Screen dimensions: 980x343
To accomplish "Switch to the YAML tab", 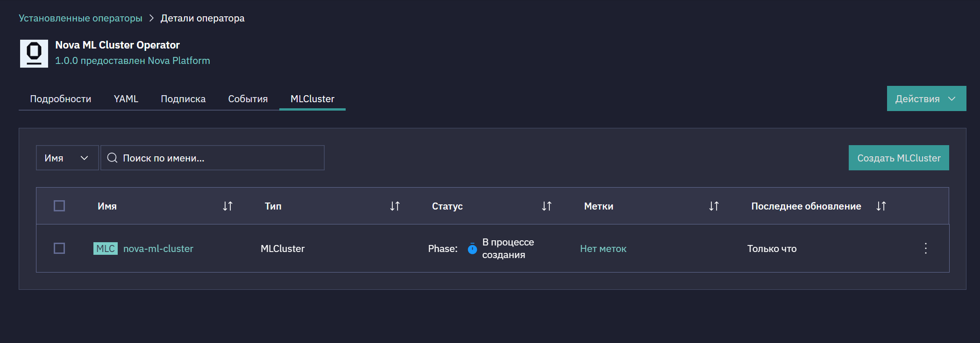I will point(126,98).
